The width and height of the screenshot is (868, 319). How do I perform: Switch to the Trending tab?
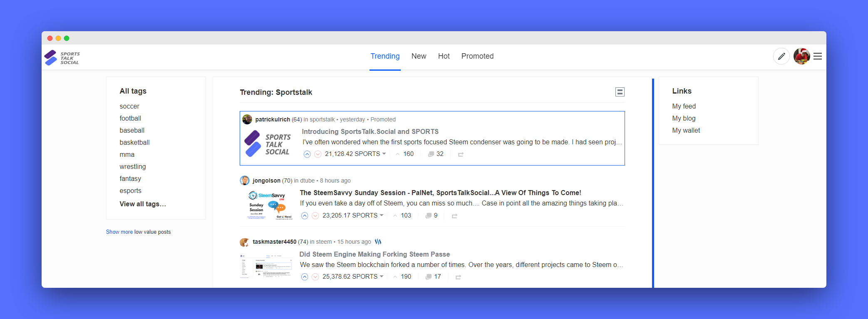tap(385, 56)
